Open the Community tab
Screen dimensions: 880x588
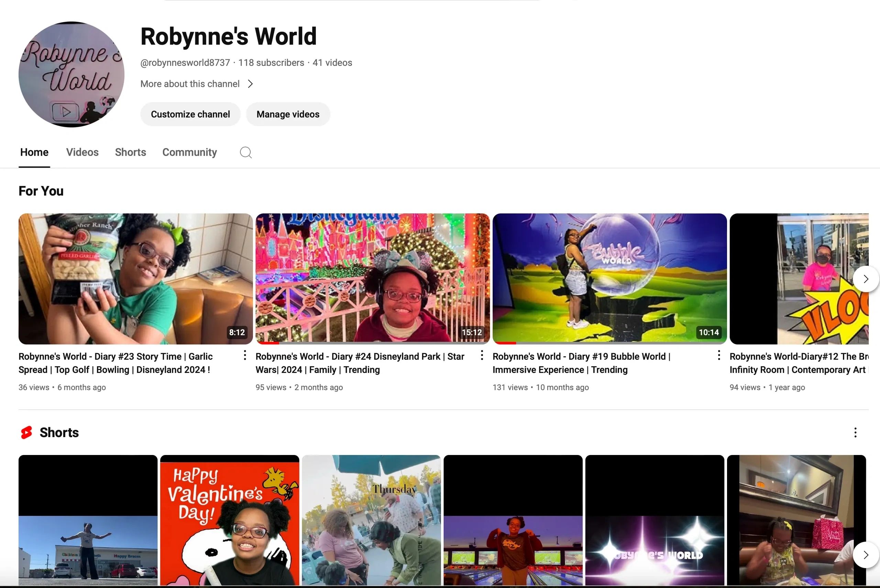click(189, 152)
